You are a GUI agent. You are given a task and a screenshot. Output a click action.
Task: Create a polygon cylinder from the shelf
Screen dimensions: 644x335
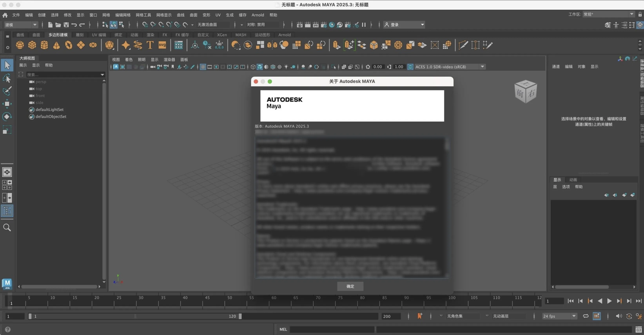[x=44, y=45]
